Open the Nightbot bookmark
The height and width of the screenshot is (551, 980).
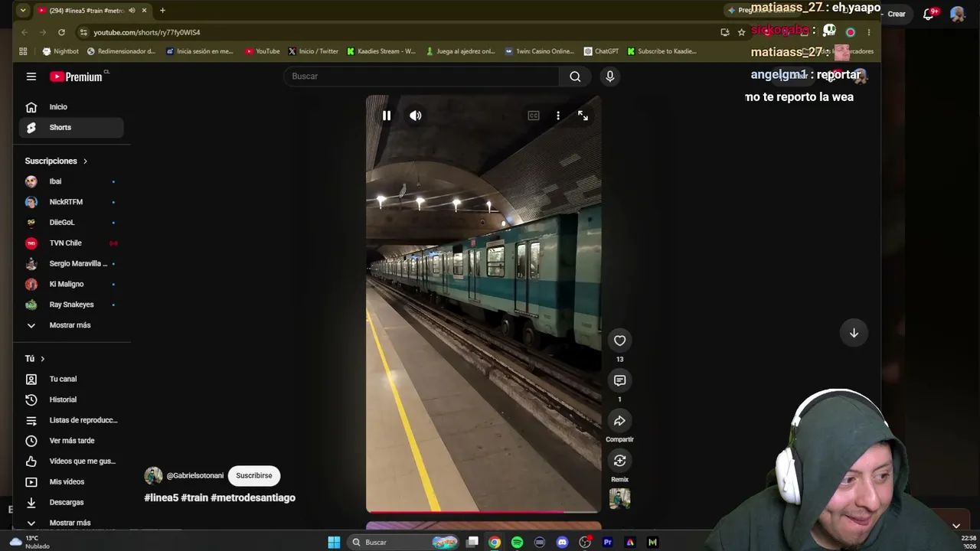(x=61, y=51)
